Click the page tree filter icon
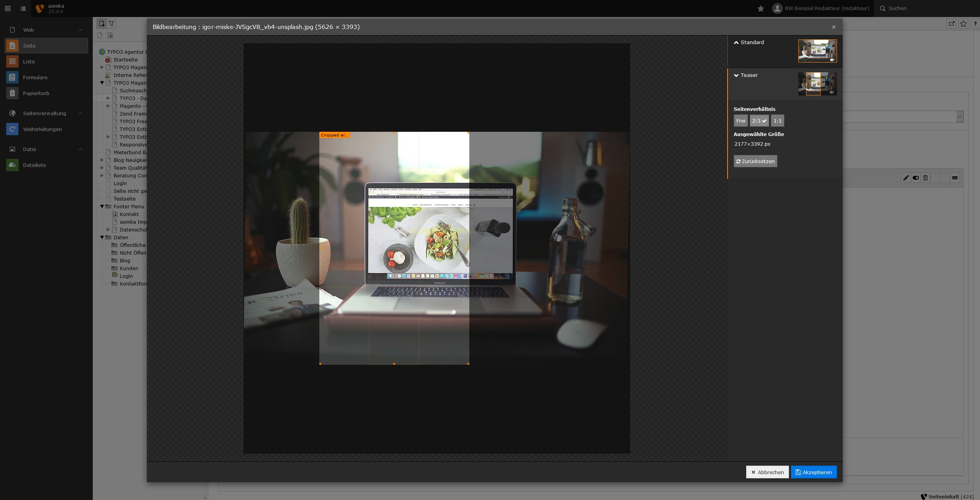Viewport: 980px width, 500px height. [111, 24]
